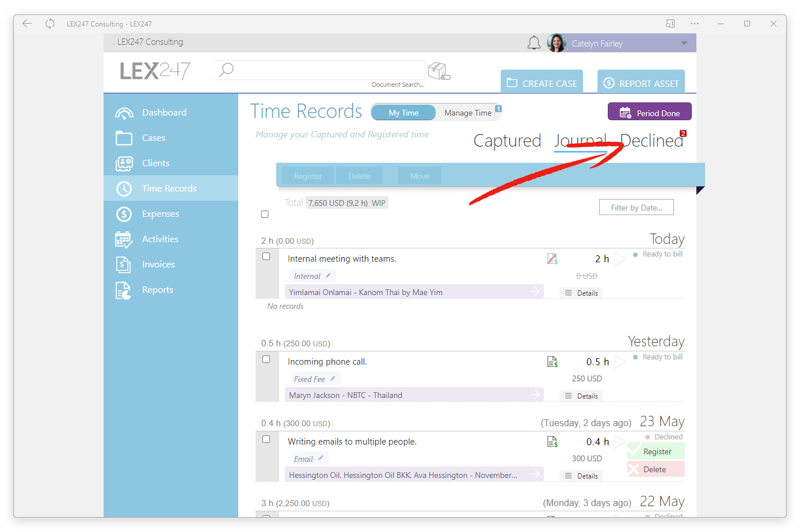Tick the select-all checkbox under Total
The width and height of the screenshot is (800, 532).
265,215
